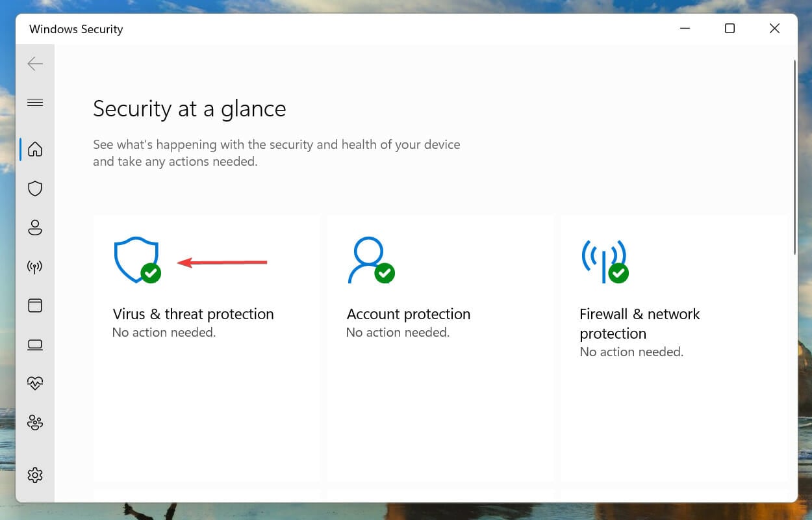Open App & browser control from the sidebar
This screenshot has height=520, width=812.
(x=35, y=305)
